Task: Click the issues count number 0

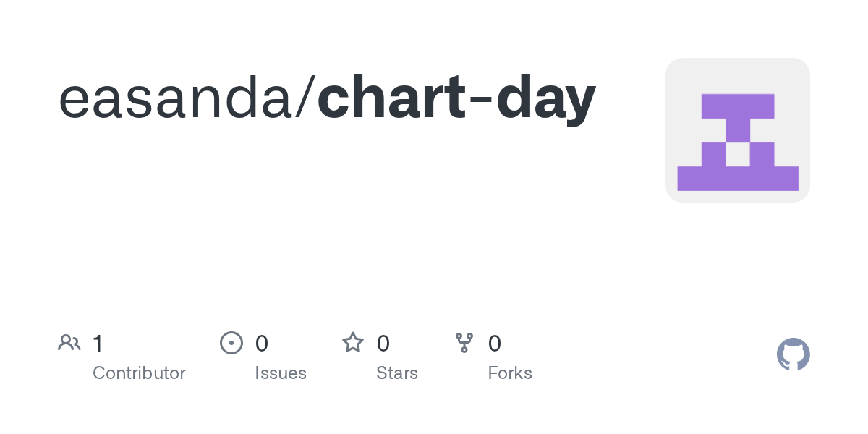Action: point(262,344)
